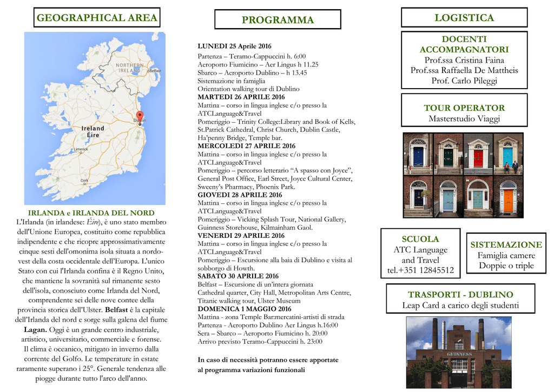Click the PROGRAMMA heading box
This screenshot has width=554, height=392.
(278, 19)
